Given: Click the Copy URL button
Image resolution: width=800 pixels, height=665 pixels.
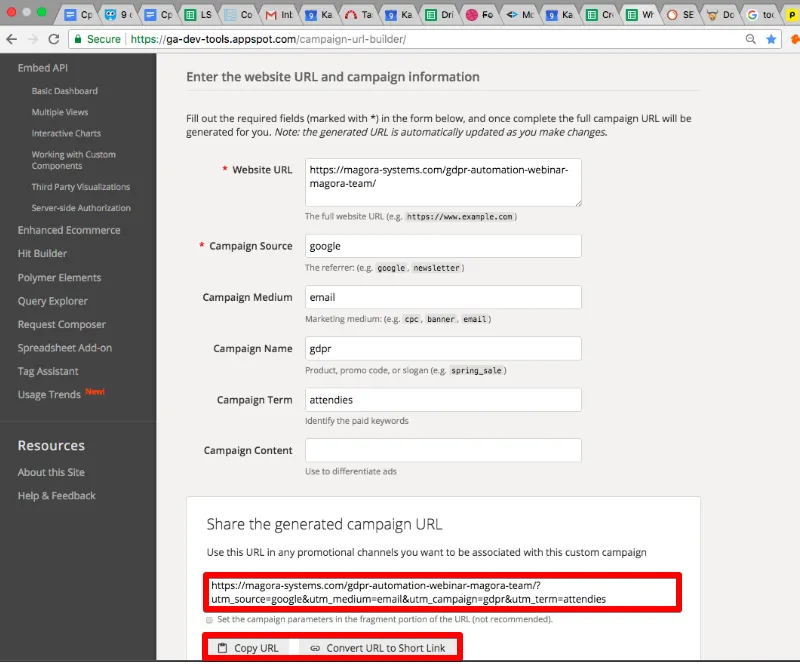Looking at the screenshot, I should tap(248, 648).
